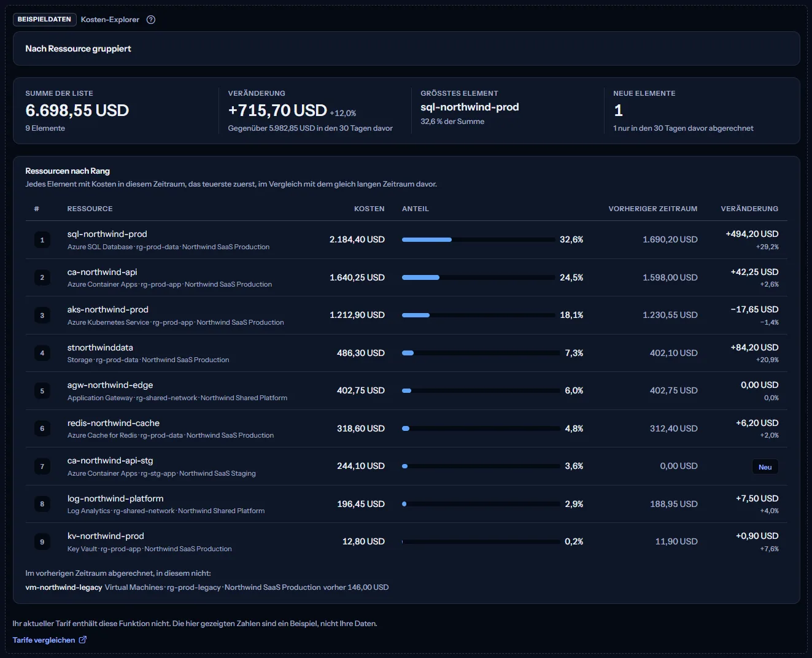Click the "9 Elemente" caption
812x658 pixels.
coord(45,128)
